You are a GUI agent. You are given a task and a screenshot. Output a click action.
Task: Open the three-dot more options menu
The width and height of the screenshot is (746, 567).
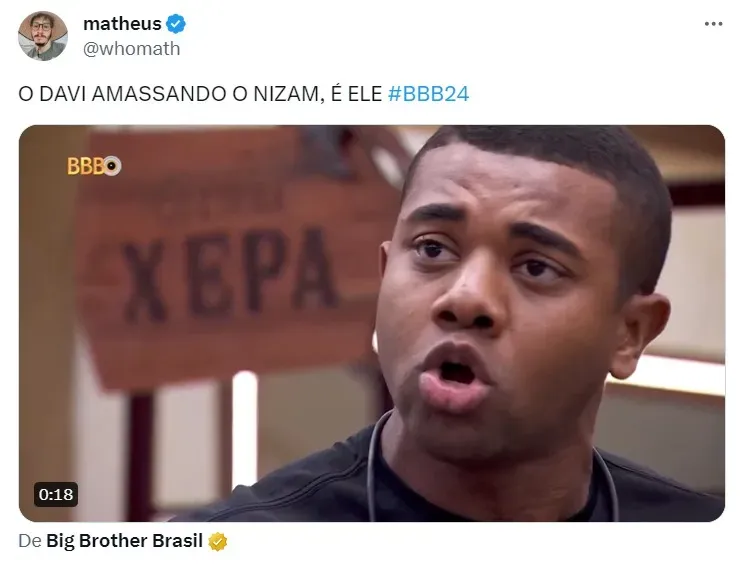(713, 24)
